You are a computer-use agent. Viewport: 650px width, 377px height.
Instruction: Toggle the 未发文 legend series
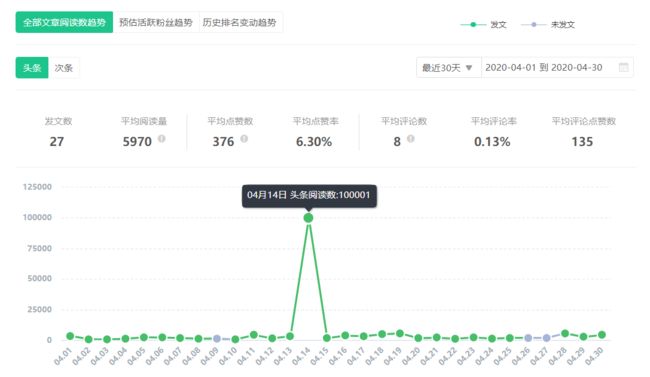pos(548,25)
